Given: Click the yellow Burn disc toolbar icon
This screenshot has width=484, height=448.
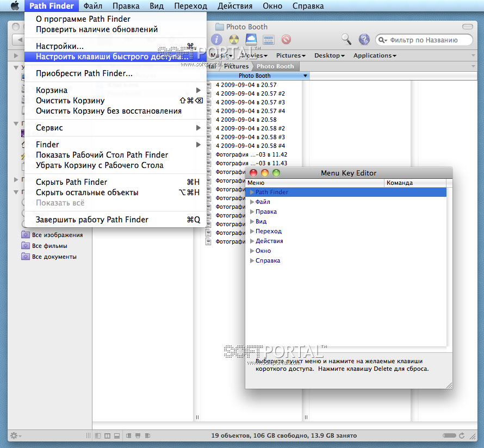Looking at the screenshot, I should [234, 40].
